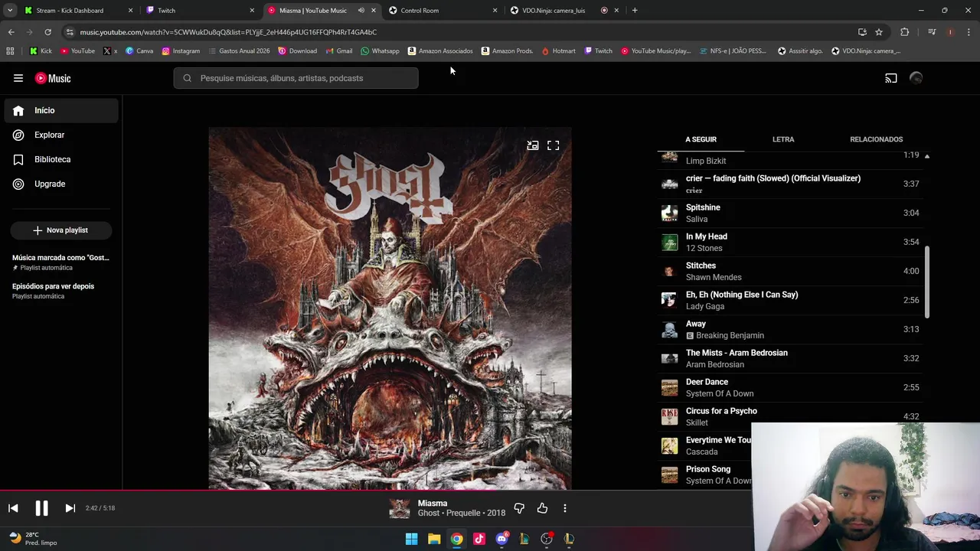The image size is (980, 551).
Task: Open the Ghost artist link in player bar
Action: [429, 513]
